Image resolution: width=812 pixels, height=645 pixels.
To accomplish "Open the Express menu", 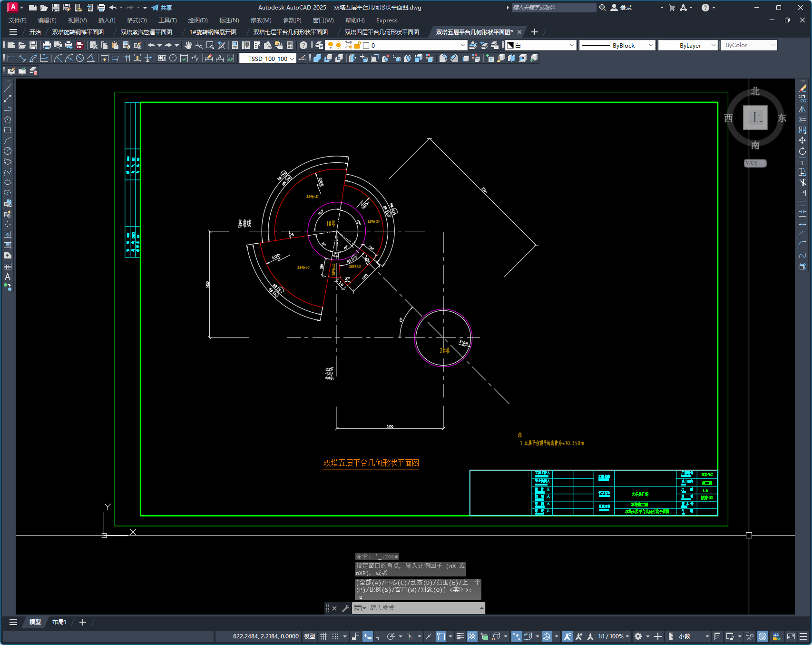I will click(387, 20).
